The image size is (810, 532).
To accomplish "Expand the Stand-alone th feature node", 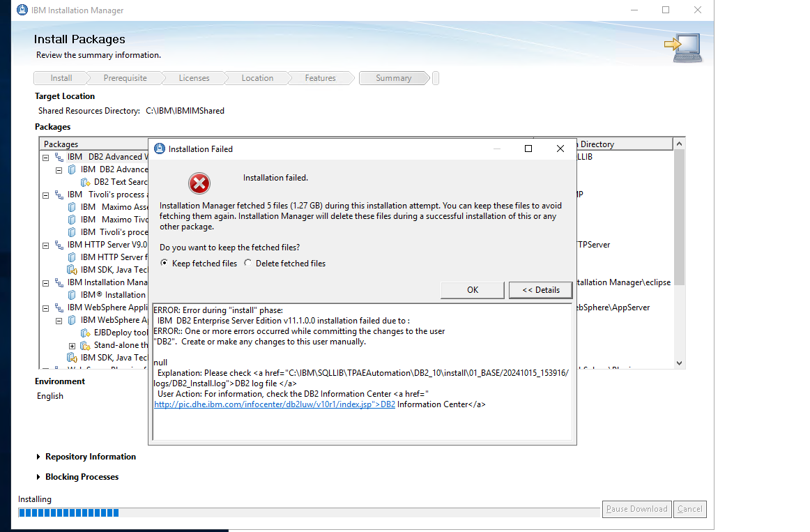I will (72, 346).
